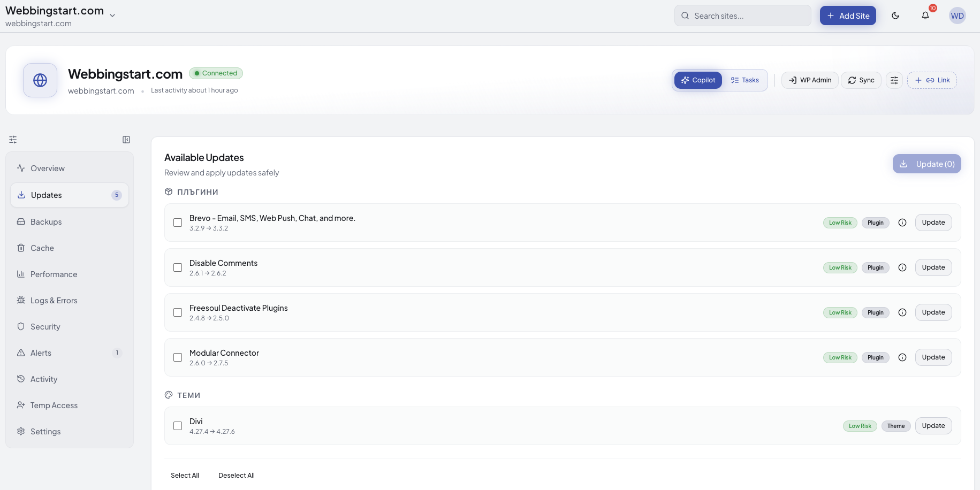Open the Backups section in the sidebar

coord(45,221)
